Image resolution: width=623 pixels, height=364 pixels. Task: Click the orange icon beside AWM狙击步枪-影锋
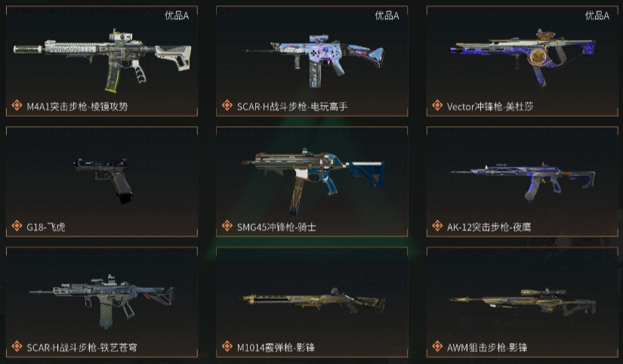pyautogui.click(x=437, y=346)
